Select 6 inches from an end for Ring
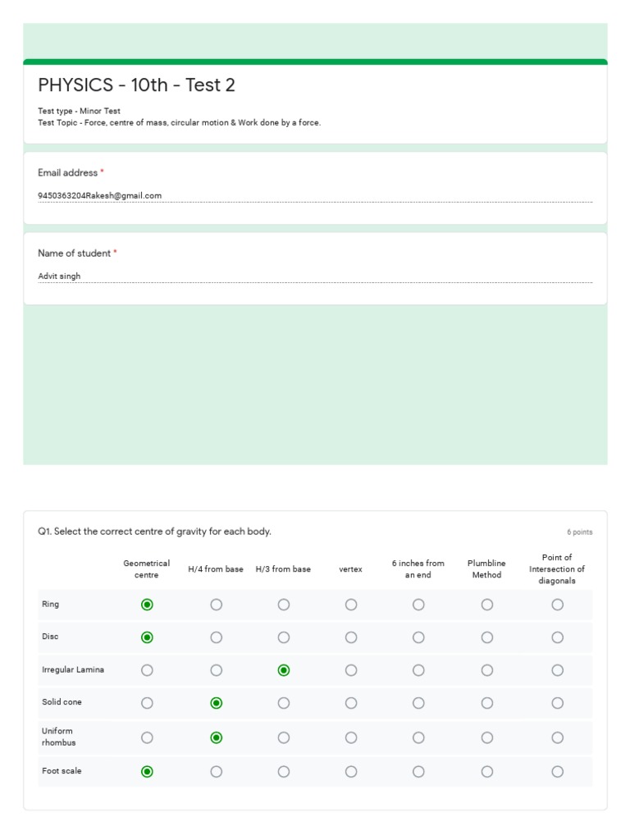The height and width of the screenshot is (840, 630). click(x=418, y=605)
